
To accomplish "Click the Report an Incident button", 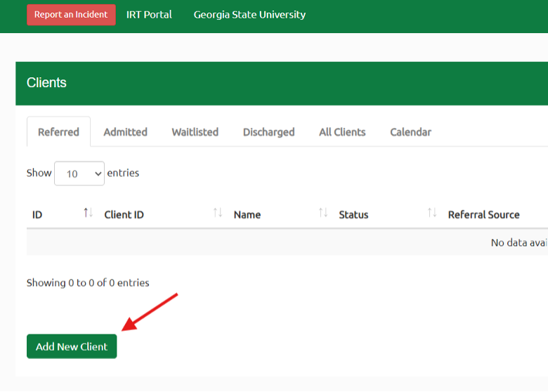I will 71,15.
